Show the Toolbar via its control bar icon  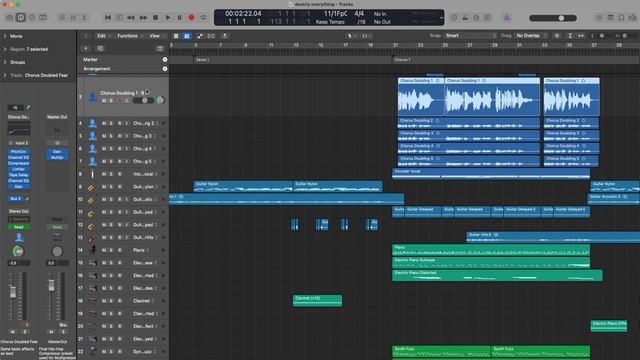43,18
